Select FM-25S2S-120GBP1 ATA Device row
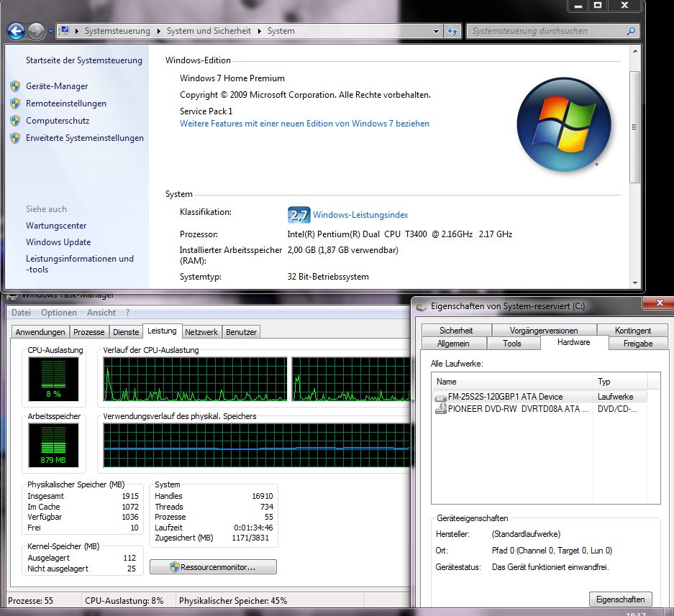Screen dimensions: 674x616 (x=540, y=397)
